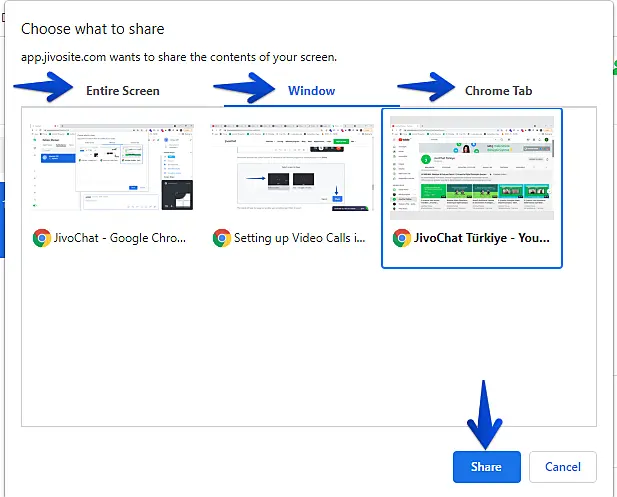
Task: Click Chrome icon beside Setting up Video Calls
Action: point(222,238)
